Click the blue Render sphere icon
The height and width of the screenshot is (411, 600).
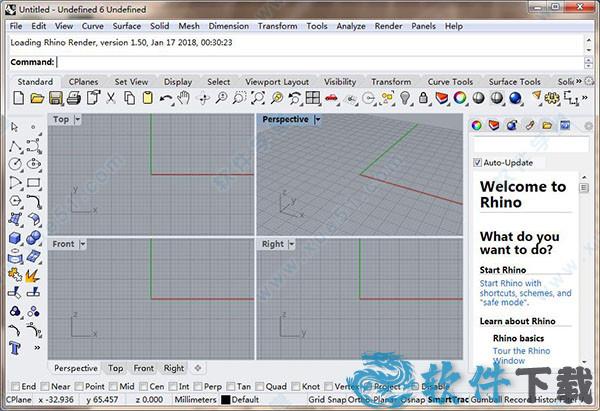tap(515, 98)
